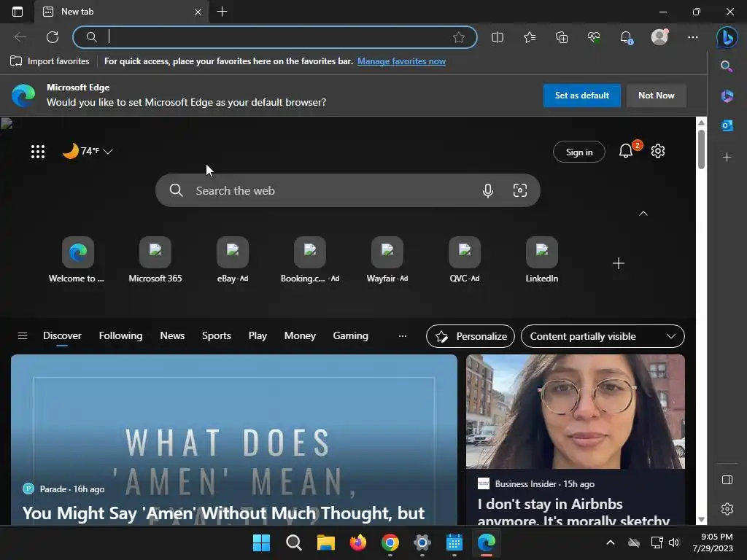This screenshot has width=747, height=560.
Task: Collapse the quick links chevron
Action: click(x=643, y=214)
